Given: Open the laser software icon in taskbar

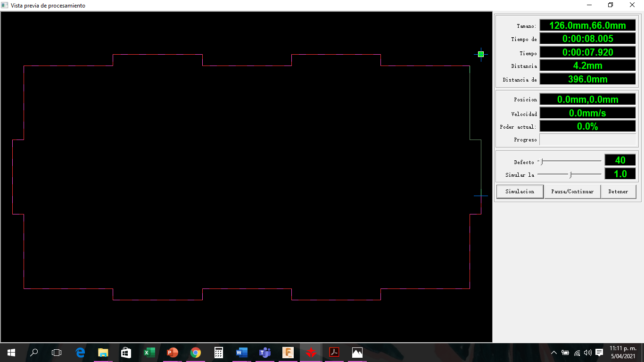Looking at the screenshot, I should 311,353.
